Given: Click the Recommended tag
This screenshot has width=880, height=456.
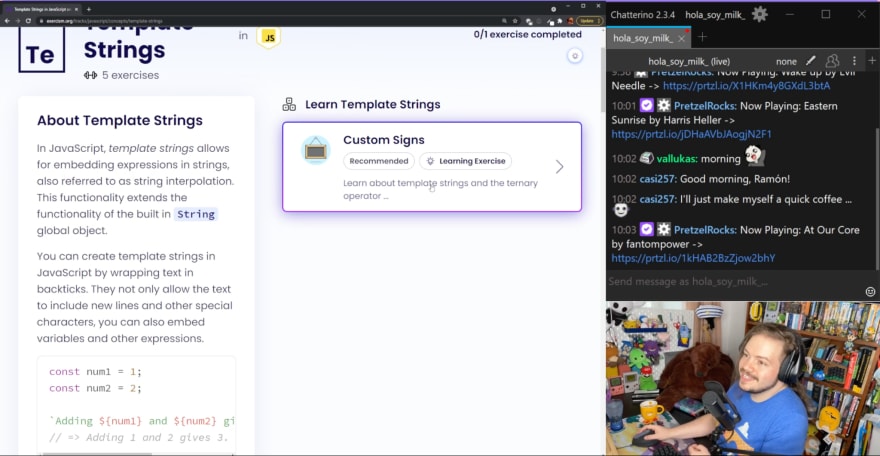Looking at the screenshot, I should [379, 161].
